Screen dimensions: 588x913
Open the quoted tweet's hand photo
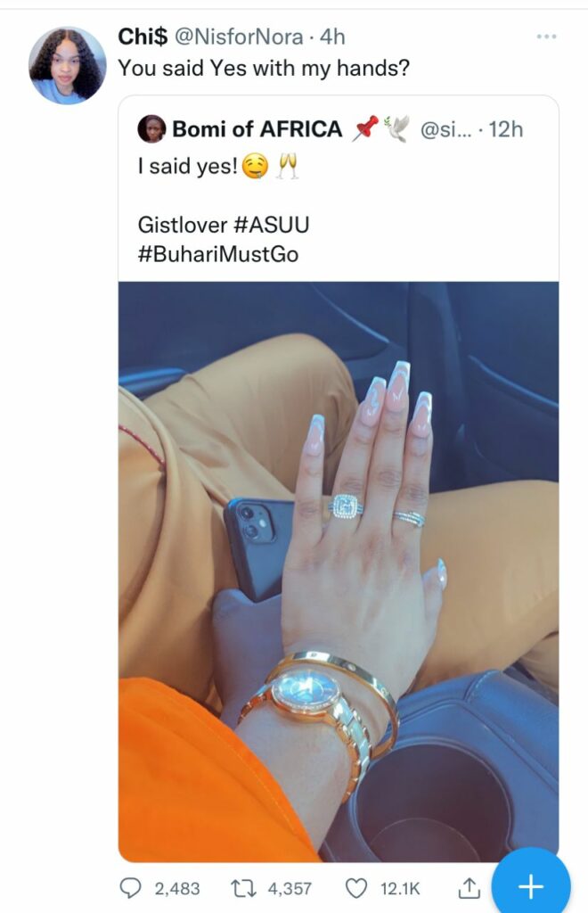tap(339, 572)
